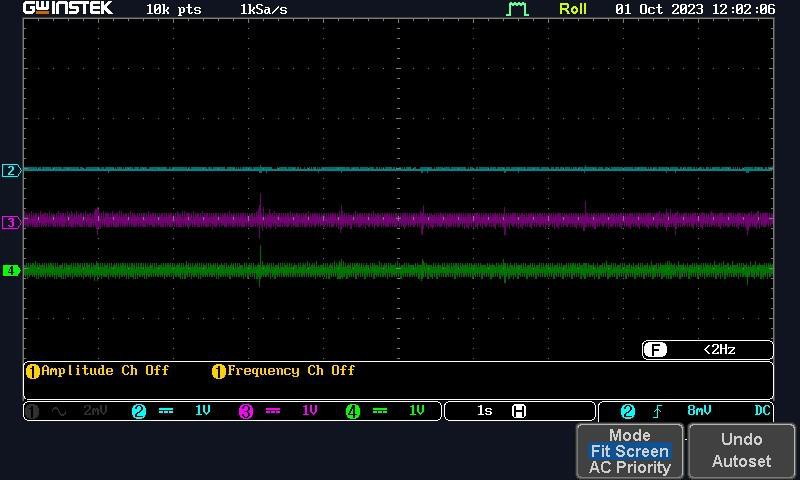Viewport: 800px width, 480px height.
Task: Click the frequency counter F icon
Action: coord(655,350)
